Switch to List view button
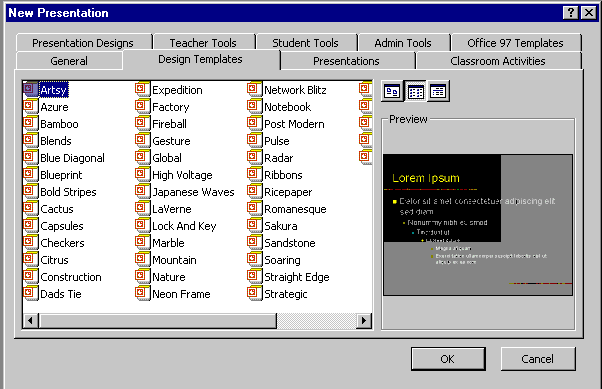Viewport: 602px width, 389px height. (x=415, y=91)
